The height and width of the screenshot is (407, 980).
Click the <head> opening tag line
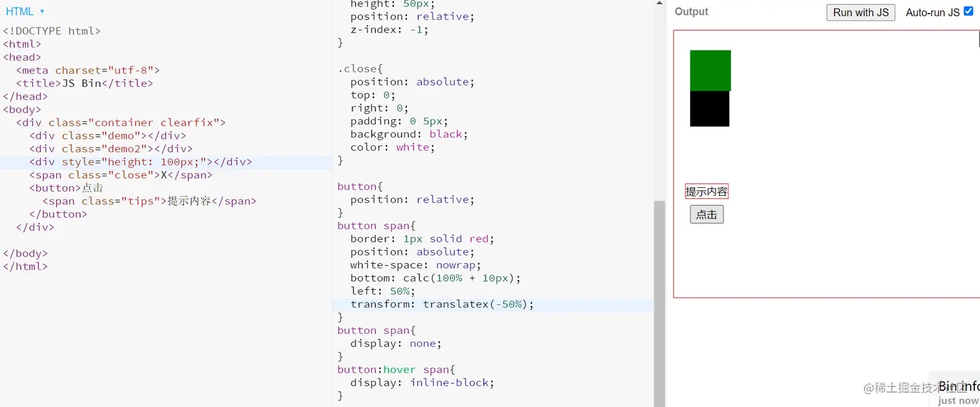[x=22, y=57]
